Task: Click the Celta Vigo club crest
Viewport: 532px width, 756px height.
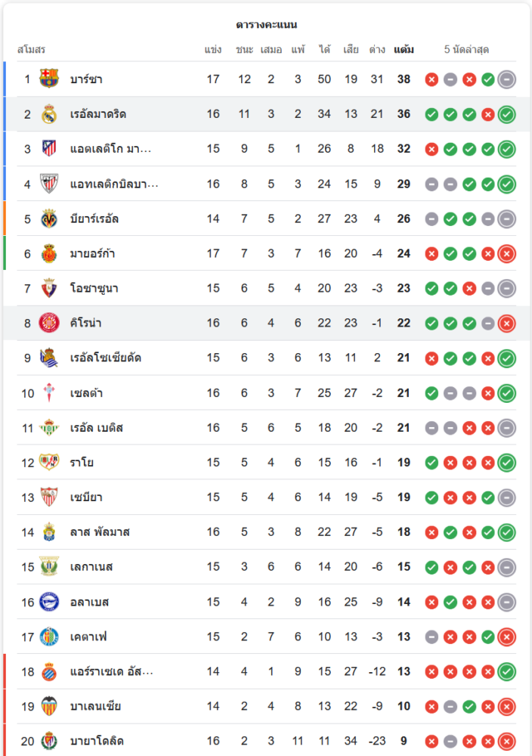Action: [x=49, y=393]
